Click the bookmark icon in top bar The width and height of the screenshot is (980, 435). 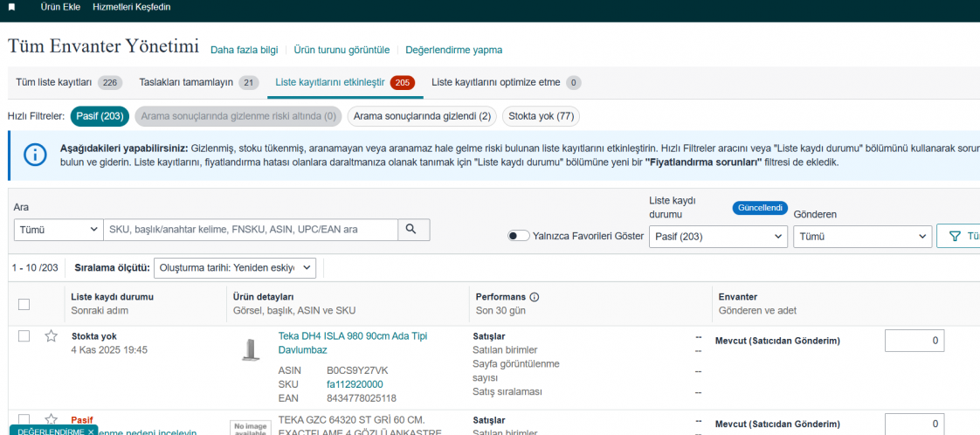click(11, 7)
